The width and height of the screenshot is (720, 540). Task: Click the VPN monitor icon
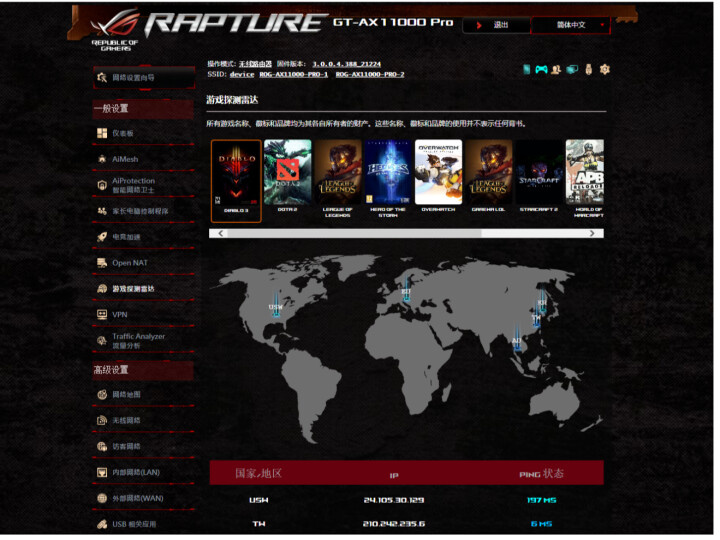[x=102, y=315]
